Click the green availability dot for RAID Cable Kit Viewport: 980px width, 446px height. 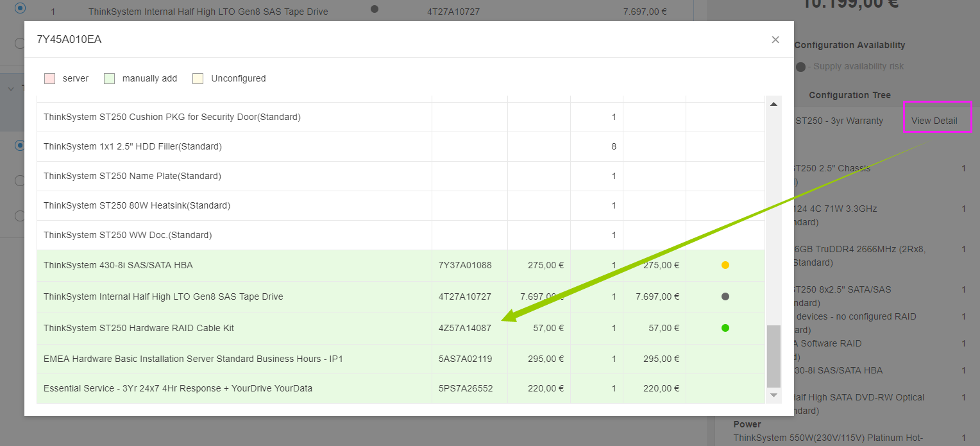[725, 328]
